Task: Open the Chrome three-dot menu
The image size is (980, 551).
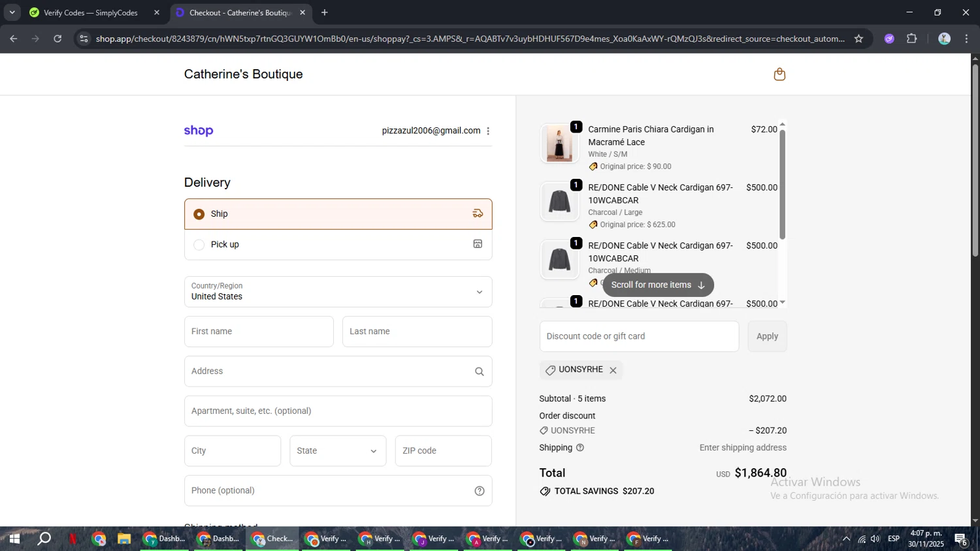Action: click(x=966, y=39)
